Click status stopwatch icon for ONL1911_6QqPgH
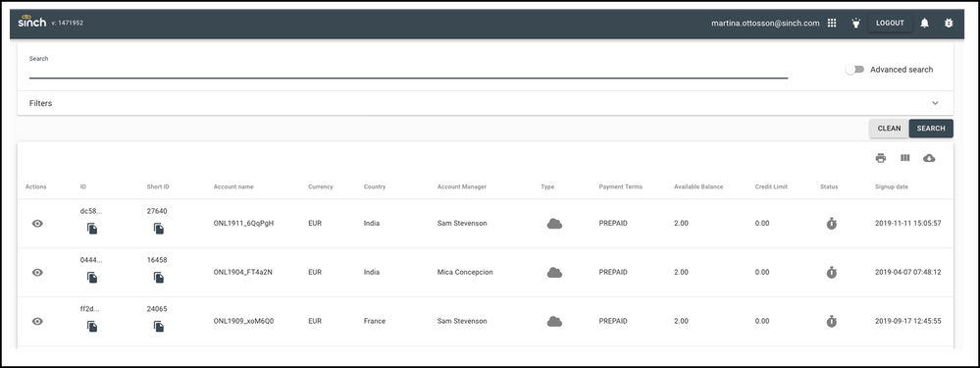This screenshot has height=368, width=980. [x=831, y=223]
